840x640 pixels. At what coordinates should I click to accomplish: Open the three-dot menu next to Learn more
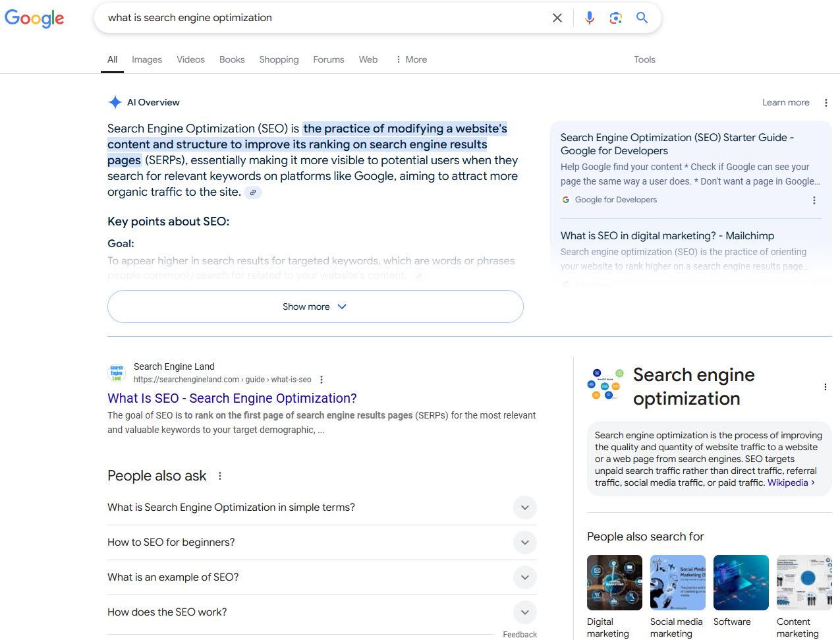pos(826,102)
